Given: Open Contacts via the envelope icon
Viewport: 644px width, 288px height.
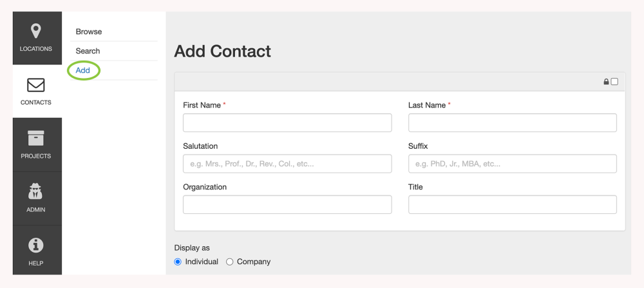Looking at the screenshot, I should [36, 84].
